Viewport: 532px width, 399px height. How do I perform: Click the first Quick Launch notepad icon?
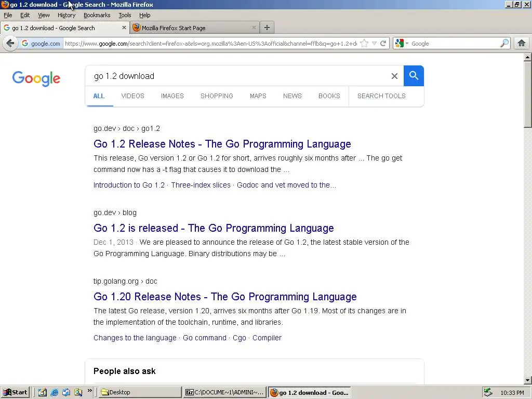43,392
